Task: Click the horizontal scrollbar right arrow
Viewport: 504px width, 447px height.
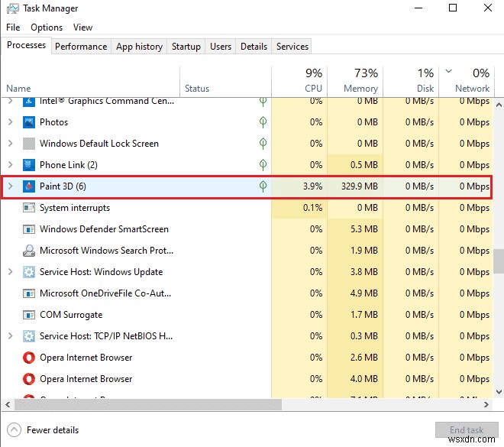Action: pos(486,404)
